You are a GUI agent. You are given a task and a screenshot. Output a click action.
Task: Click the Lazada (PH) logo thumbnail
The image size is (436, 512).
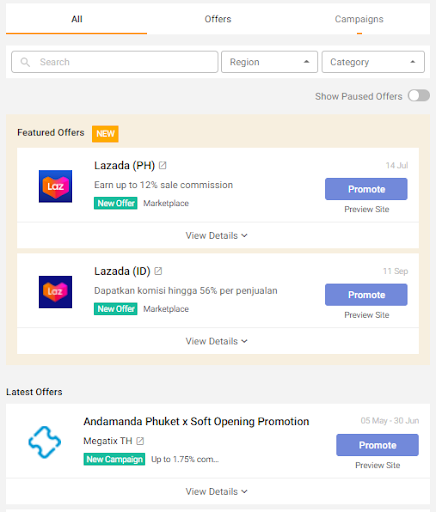(55, 186)
